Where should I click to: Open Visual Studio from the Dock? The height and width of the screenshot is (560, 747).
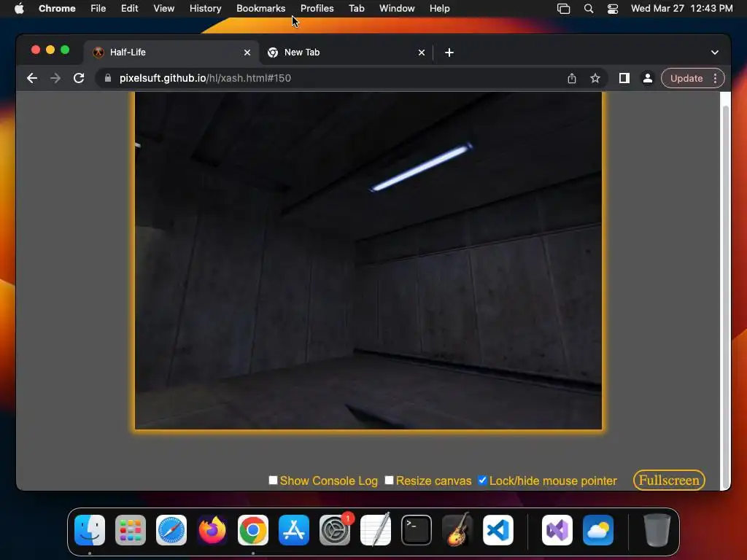click(557, 530)
